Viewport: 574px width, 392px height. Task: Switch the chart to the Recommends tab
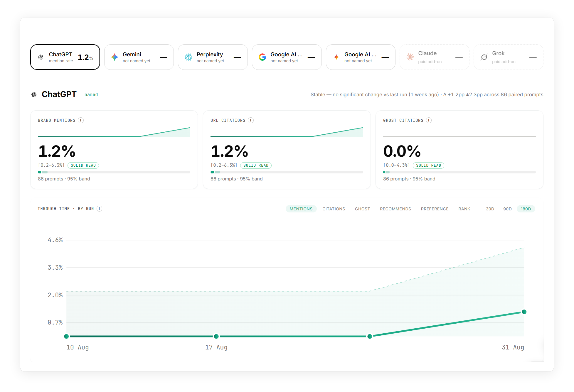pyautogui.click(x=395, y=209)
